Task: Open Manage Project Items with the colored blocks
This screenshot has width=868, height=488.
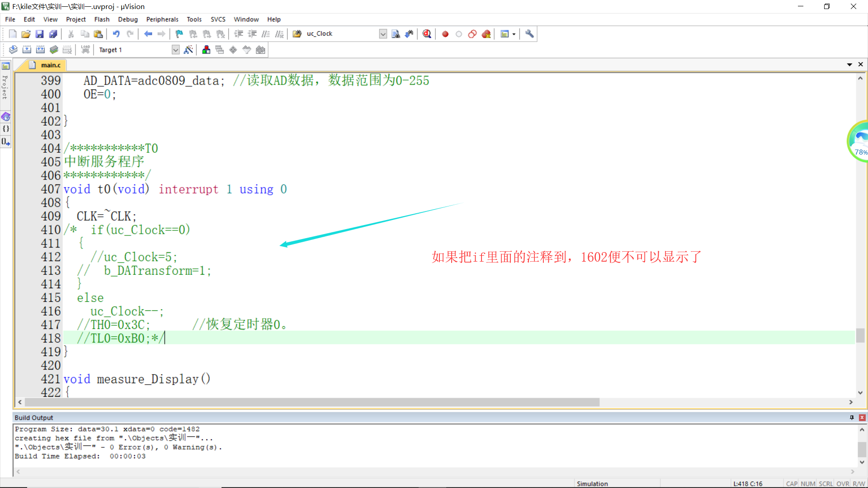Action: pyautogui.click(x=206, y=50)
